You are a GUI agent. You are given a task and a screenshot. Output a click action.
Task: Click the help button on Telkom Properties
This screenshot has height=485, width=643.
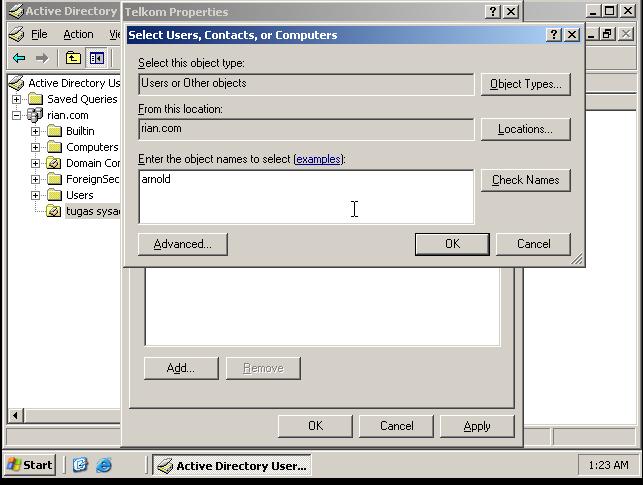(493, 11)
